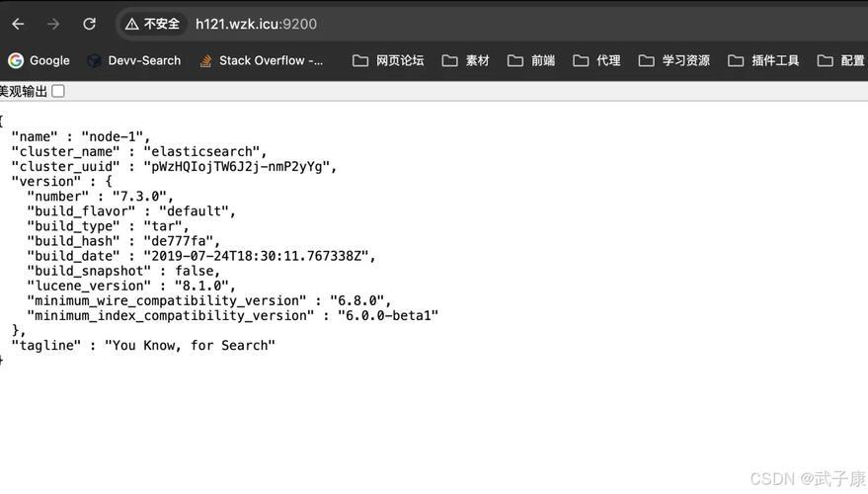The height and width of the screenshot is (494, 868).
Task: Click the "node-1" name value
Action: [x=113, y=136]
